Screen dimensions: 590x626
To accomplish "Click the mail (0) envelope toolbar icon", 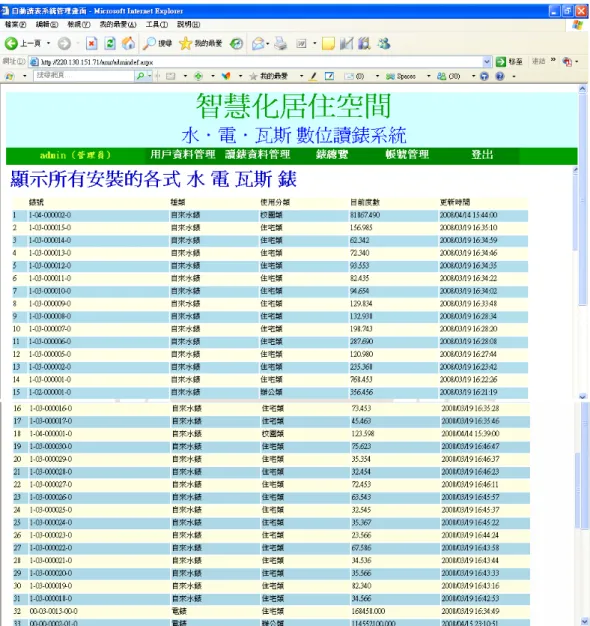I will [354, 76].
